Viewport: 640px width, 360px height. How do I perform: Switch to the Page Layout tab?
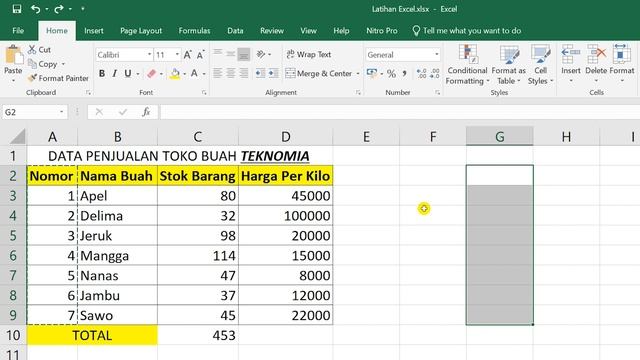point(141,31)
